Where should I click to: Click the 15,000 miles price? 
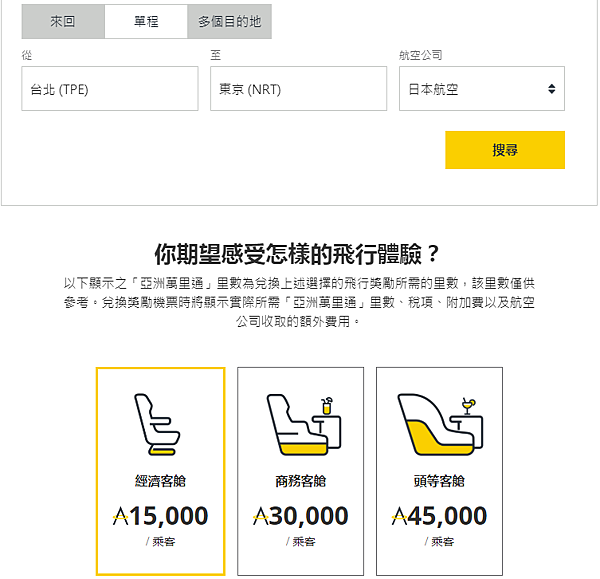(x=161, y=516)
